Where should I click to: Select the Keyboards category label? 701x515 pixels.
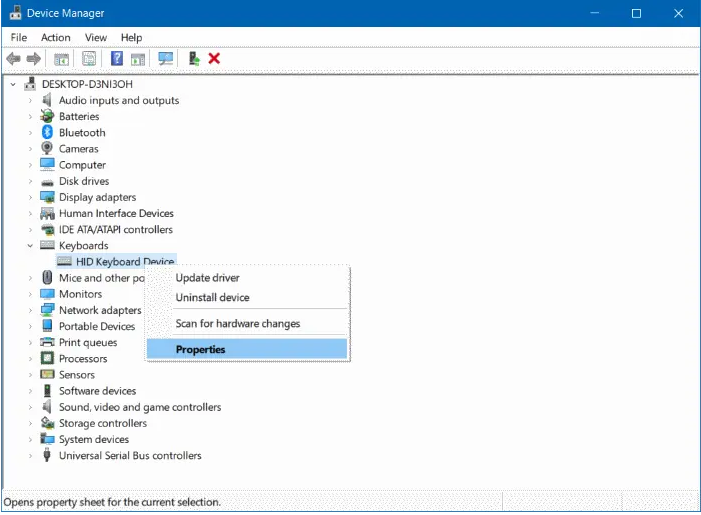click(x=84, y=245)
